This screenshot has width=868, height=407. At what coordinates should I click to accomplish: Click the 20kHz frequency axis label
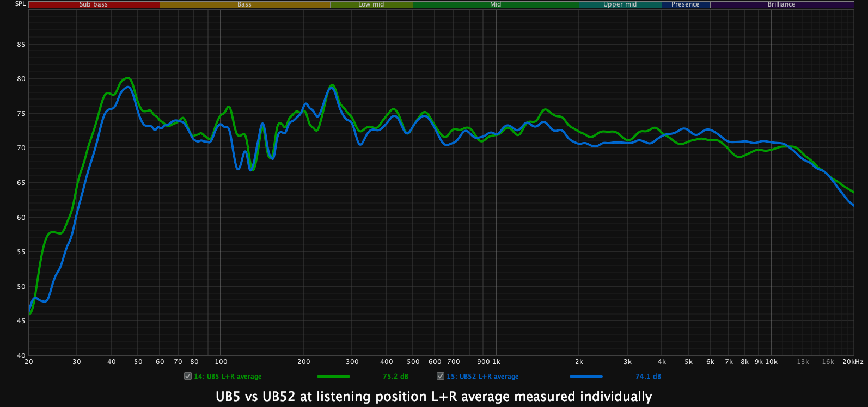tap(853, 362)
